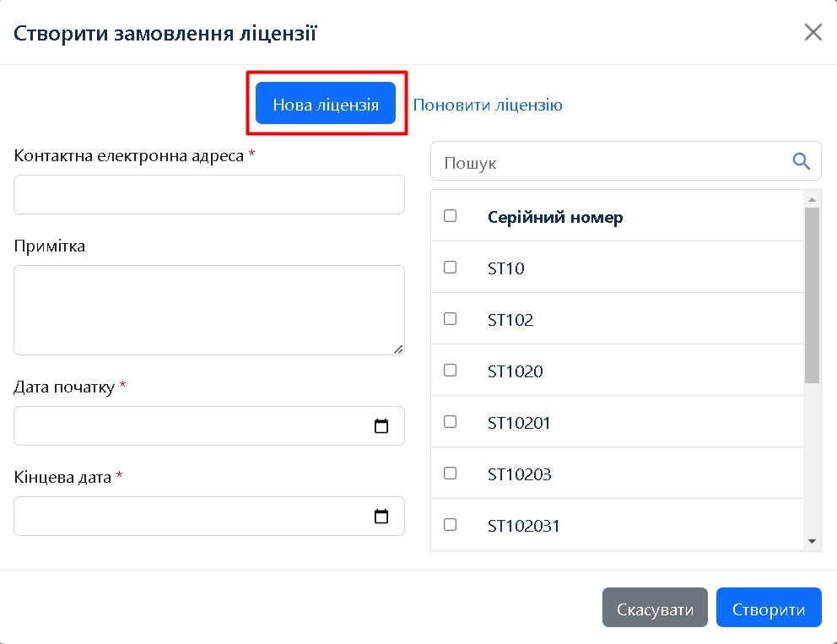Mark the ST10203 serial checkbox
Image resolution: width=837 pixels, height=644 pixels.
[450, 474]
